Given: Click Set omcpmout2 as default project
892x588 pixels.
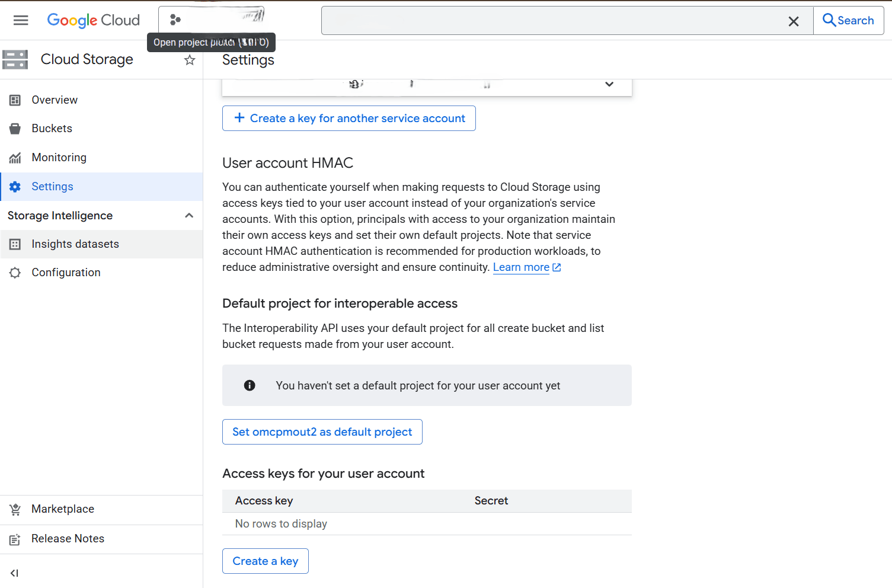Looking at the screenshot, I should click(322, 432).
